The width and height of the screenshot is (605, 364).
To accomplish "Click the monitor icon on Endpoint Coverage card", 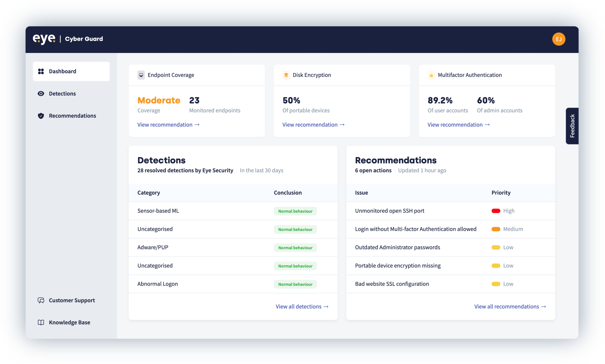I will click(141, 75).
